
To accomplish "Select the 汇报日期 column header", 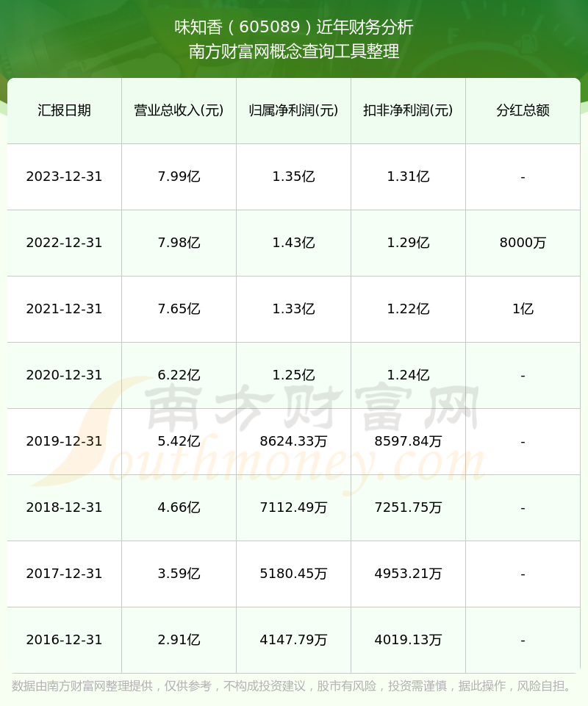I will tap(65, 110).
